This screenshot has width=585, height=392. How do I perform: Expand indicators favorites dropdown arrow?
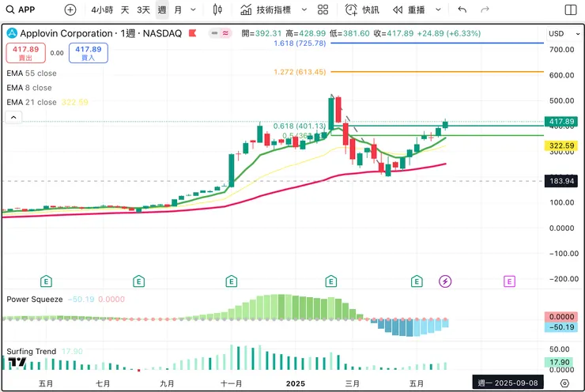click(x=304, y=9)
